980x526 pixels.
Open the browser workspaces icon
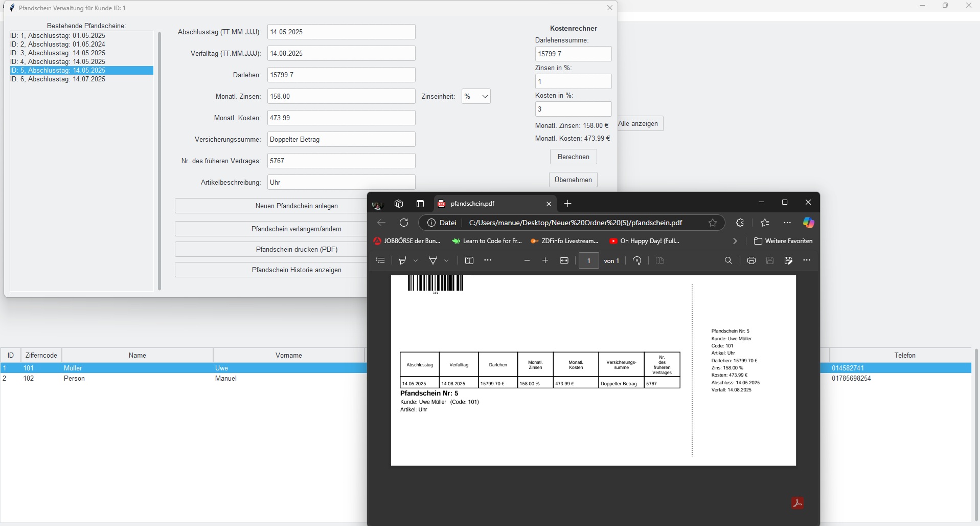[399, 204]
